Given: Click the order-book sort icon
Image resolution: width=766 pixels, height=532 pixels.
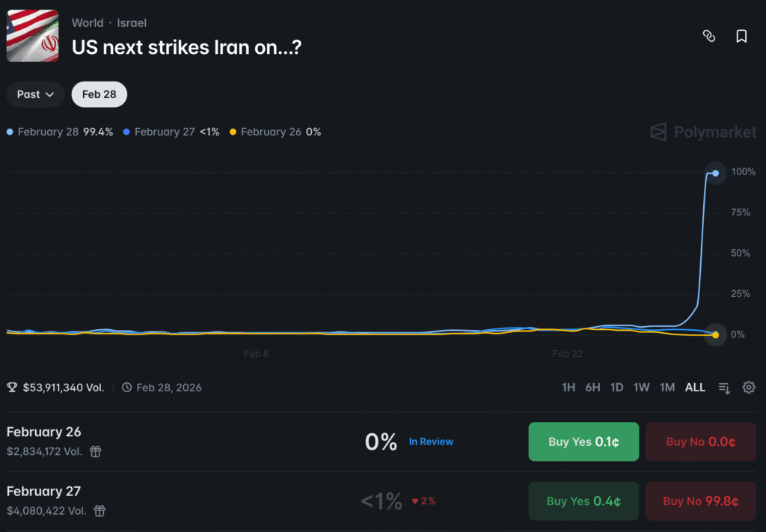Looking at the screenshot, I should pyautogui.click(x=723, y=388).
